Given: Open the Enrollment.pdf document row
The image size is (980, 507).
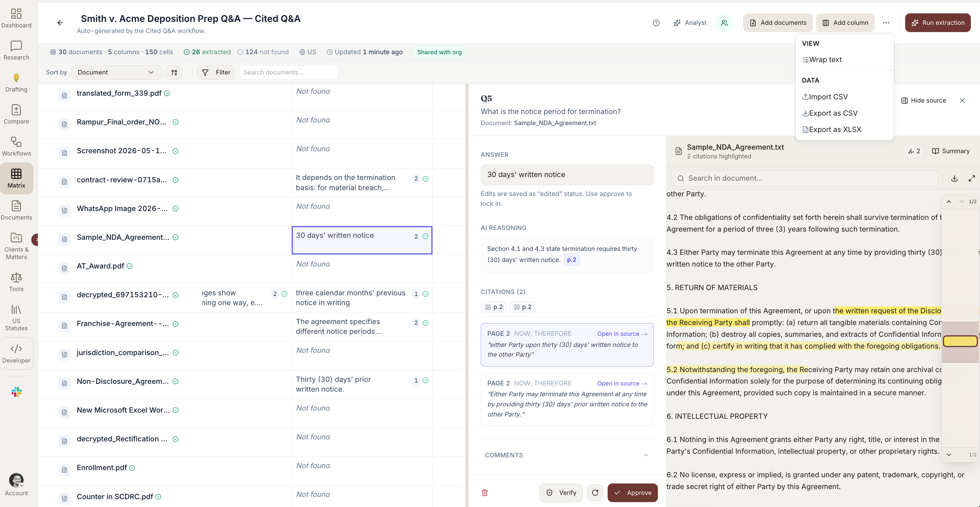Looking at the screenshot, I should point(102,467).
